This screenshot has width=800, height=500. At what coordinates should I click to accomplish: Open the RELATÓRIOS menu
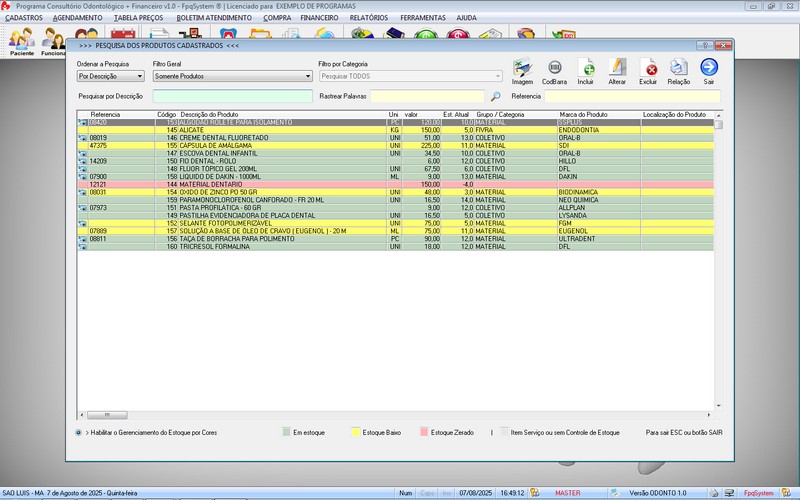[x=369, y=18]
